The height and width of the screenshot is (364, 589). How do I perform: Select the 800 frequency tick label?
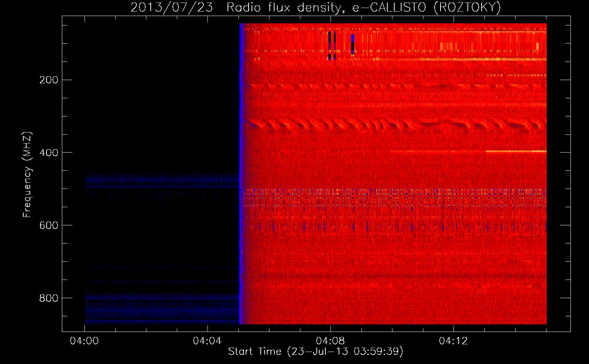(x=49, y=298)
